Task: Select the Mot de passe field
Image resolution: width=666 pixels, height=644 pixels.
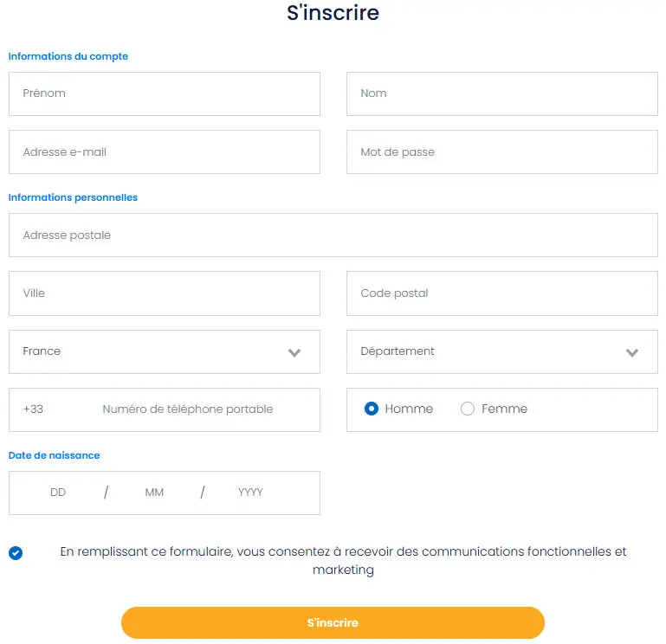Action: coord(502,152)
